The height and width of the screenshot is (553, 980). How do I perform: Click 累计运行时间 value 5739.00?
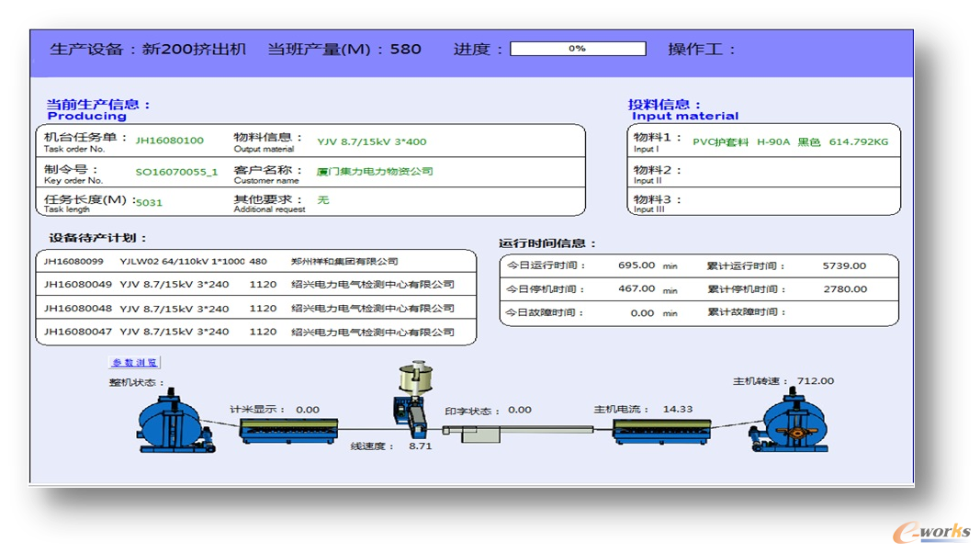844,265
